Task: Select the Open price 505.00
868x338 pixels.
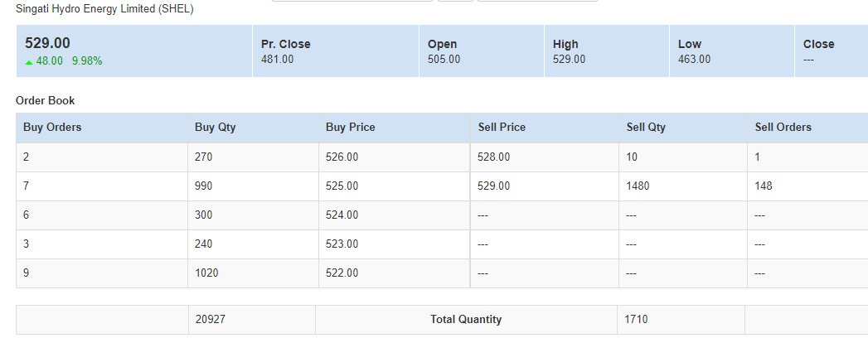Action: point(444,59)
